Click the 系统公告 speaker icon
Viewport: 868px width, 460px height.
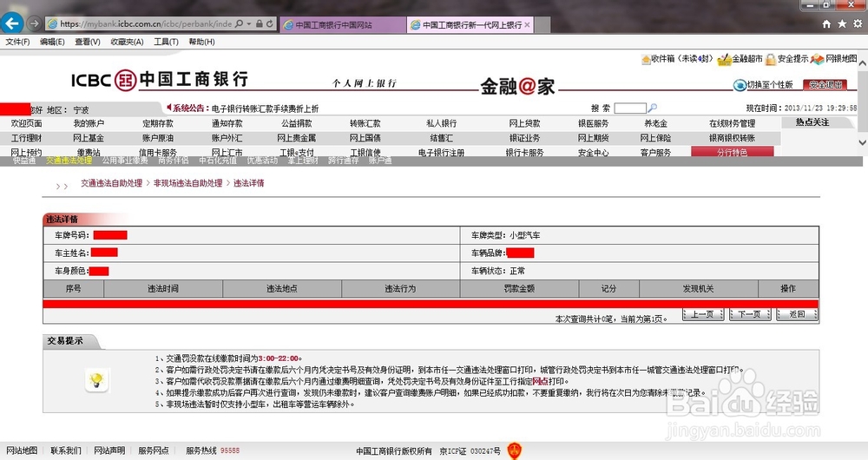(169, 108)
